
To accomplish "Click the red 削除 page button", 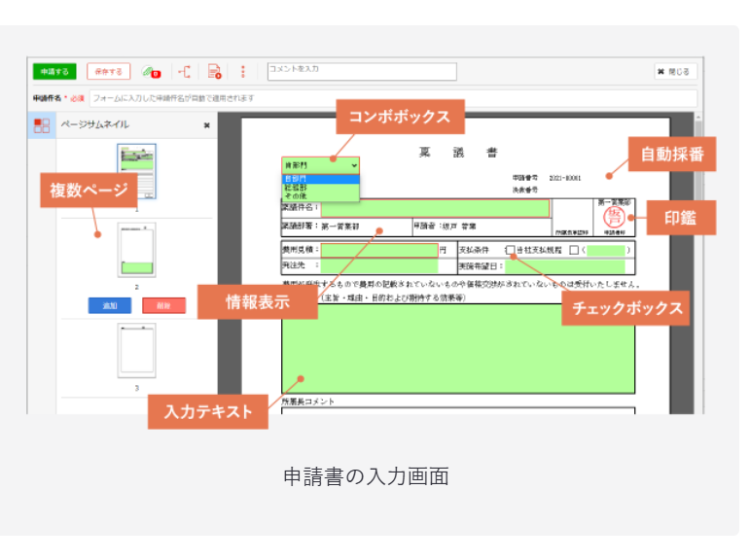I will point(162,305).
